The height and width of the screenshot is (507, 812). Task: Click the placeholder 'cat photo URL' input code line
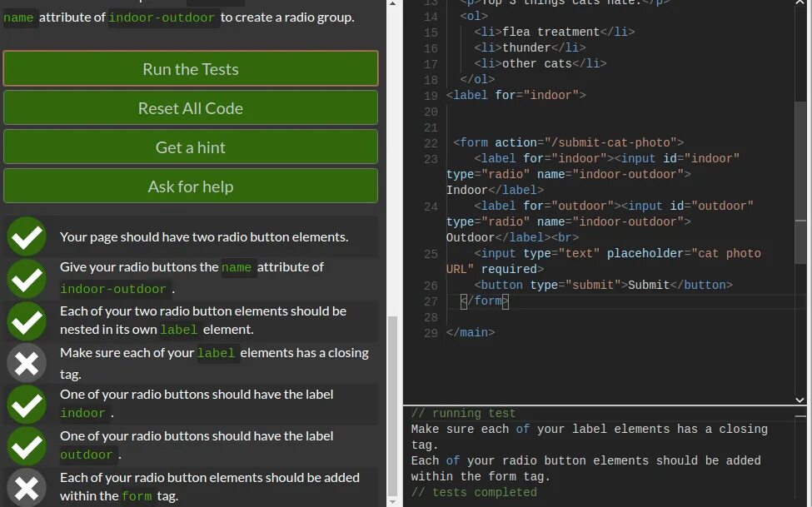tap(603, 261)
